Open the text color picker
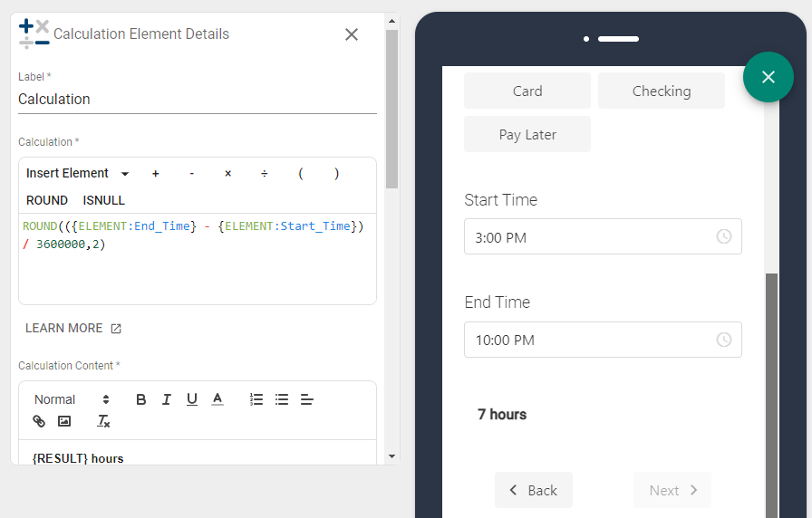This screenshot has height=518, width=812. 217,399
